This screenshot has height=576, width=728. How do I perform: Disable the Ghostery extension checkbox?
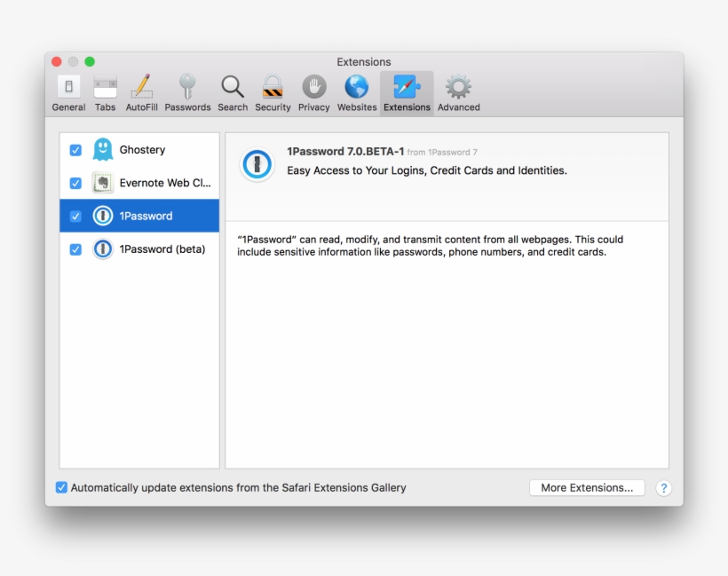point(75,150)
